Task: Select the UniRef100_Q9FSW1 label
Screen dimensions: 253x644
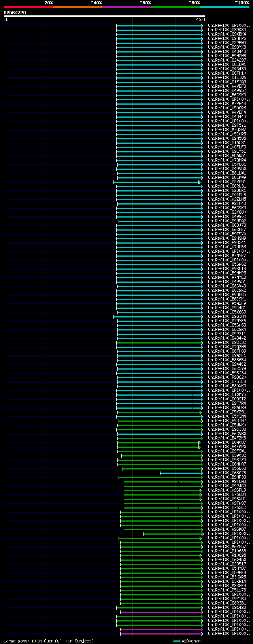Action: point(227,451)
